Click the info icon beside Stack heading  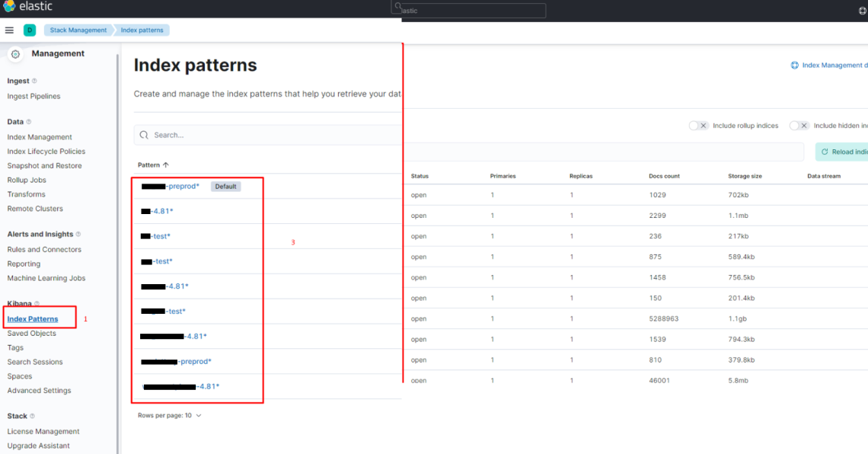[x=33, y=417]
